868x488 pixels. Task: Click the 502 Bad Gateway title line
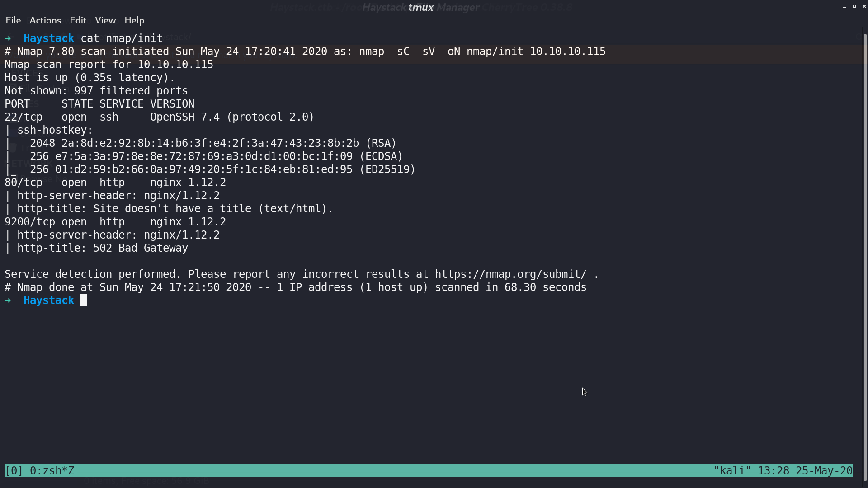coord(96,248)
